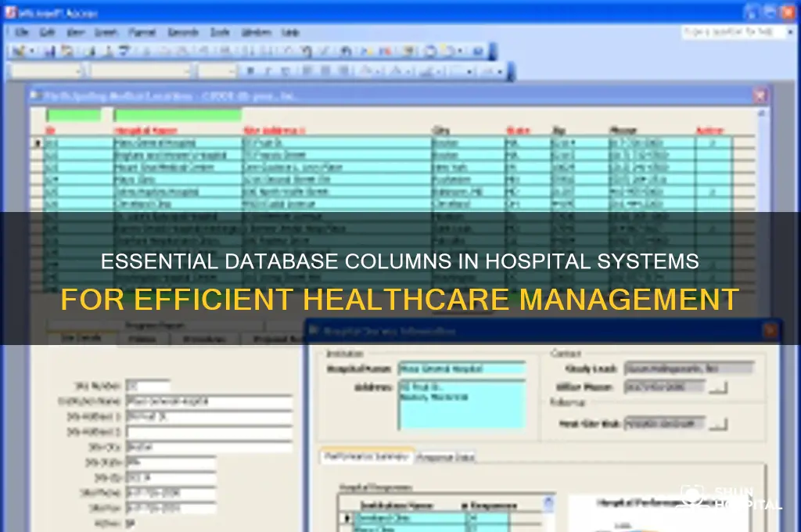Click the New Object toolbar icon
801x532 pixels.
pos(448,51)
